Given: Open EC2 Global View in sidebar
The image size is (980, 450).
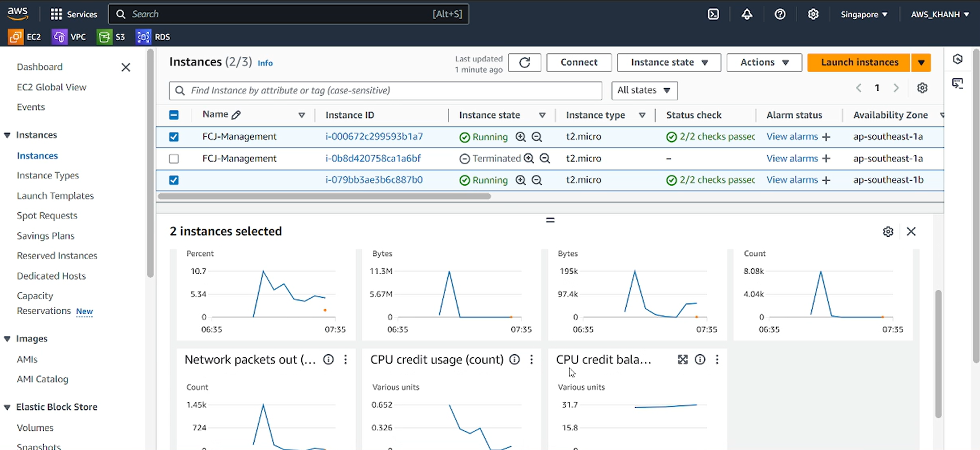Looking at the screenshot, I should (x=52, y=87).
